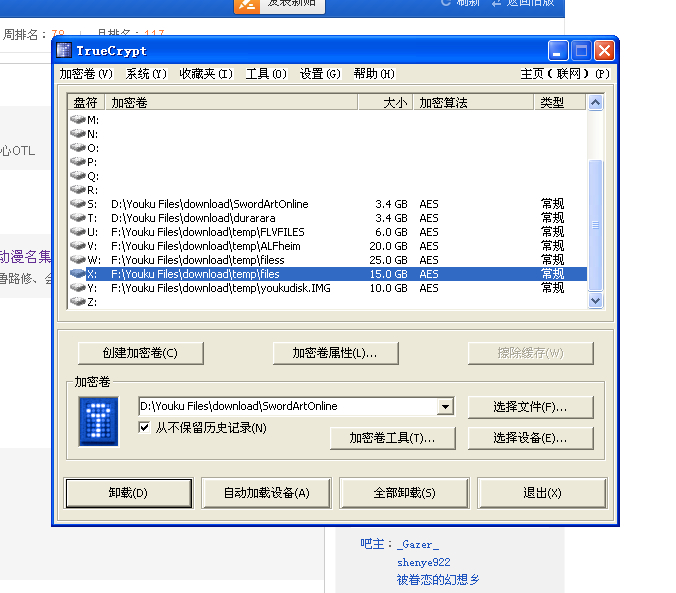Click the drive icon for N:
This screenshot has width=676, height=593.
click(78, 133)
